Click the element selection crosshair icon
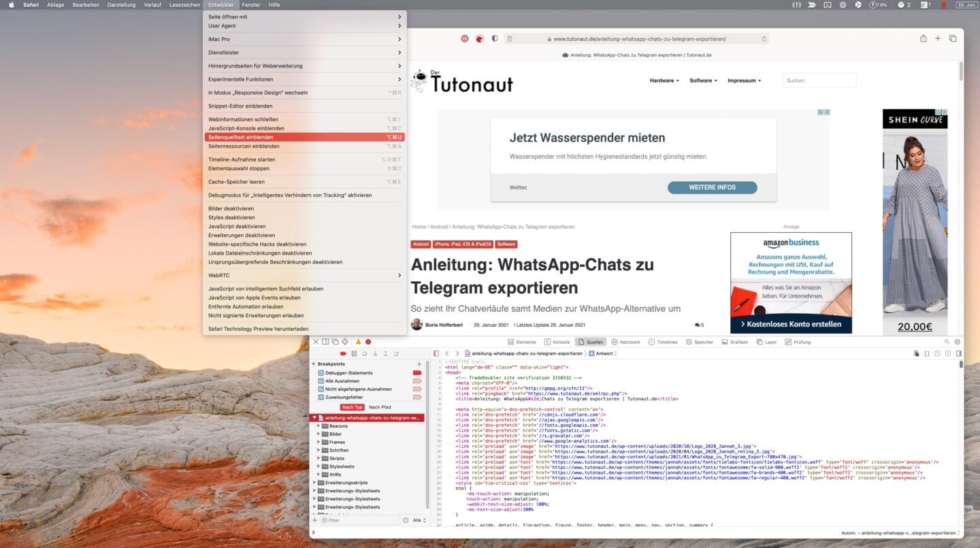This screenshot has width=980, height=548. pyautogui.click(x=345, y=342)
